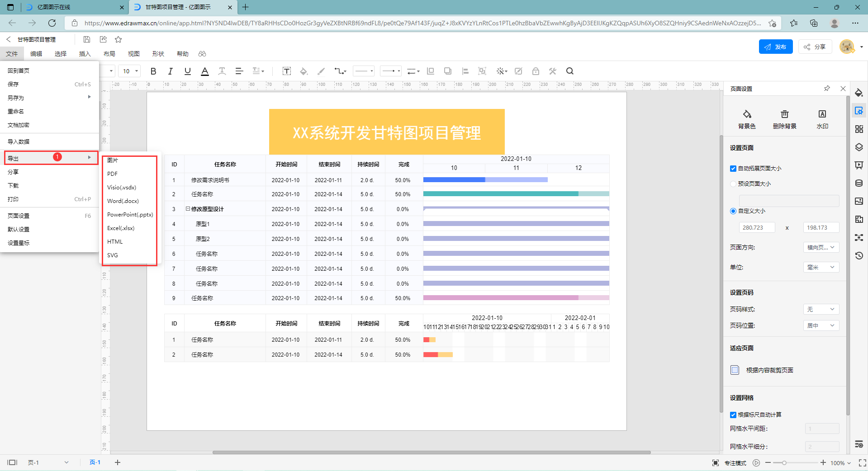Click page height field 198.173

(821, 227)
